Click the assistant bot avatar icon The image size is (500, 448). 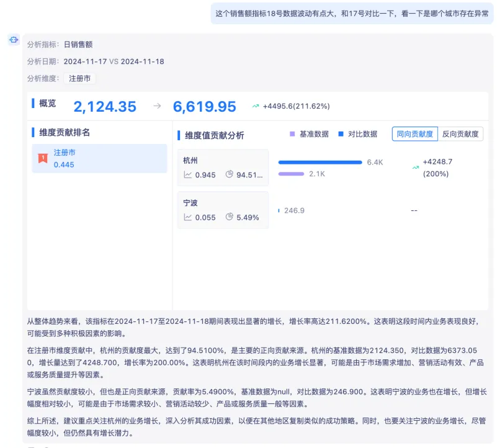[x=14, y=40]
